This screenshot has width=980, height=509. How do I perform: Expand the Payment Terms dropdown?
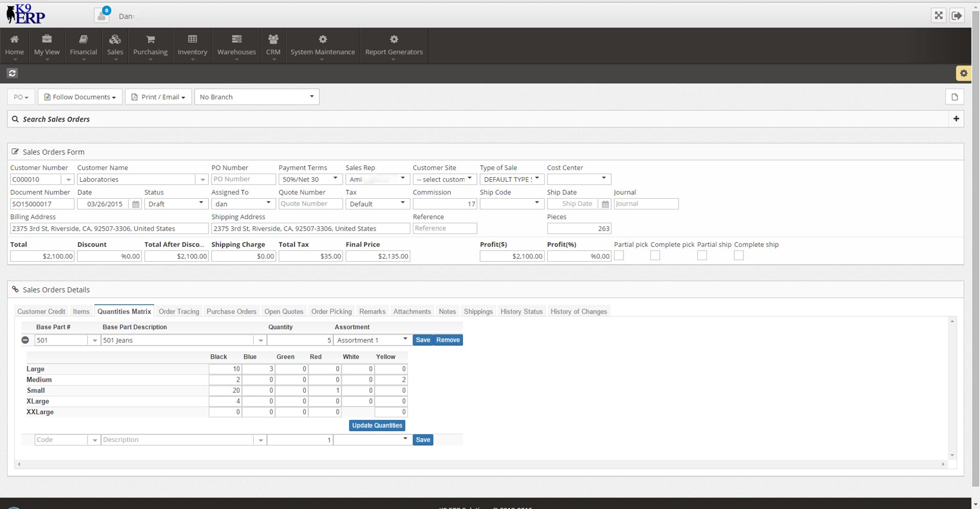coord(310,179)
